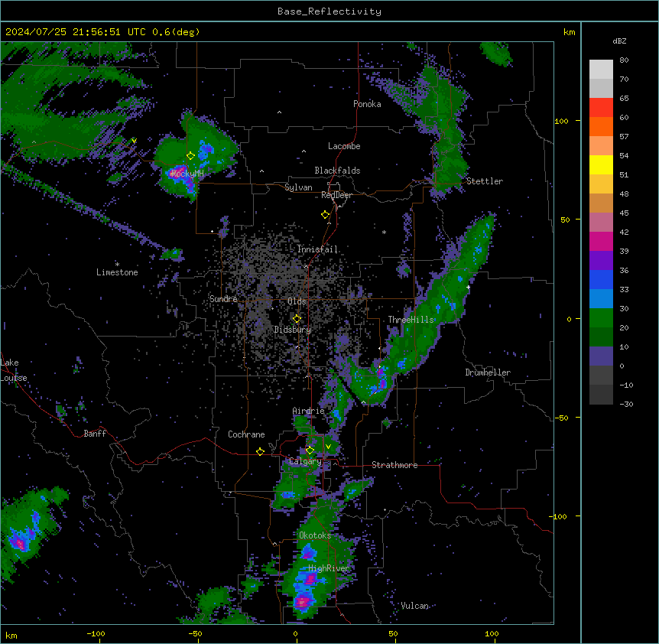Select the yellow diamond marker above Didsbury
Image resolution: width=659 pixels, height=644 pixels.
pos(297,318)
